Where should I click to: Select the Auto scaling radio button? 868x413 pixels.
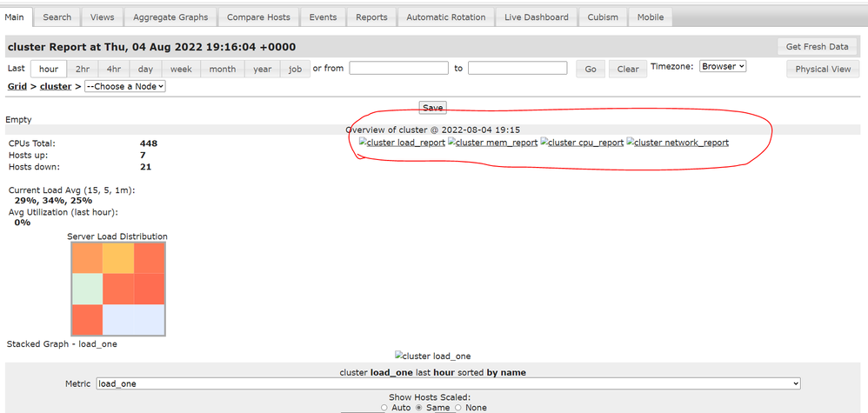point(385,408)
